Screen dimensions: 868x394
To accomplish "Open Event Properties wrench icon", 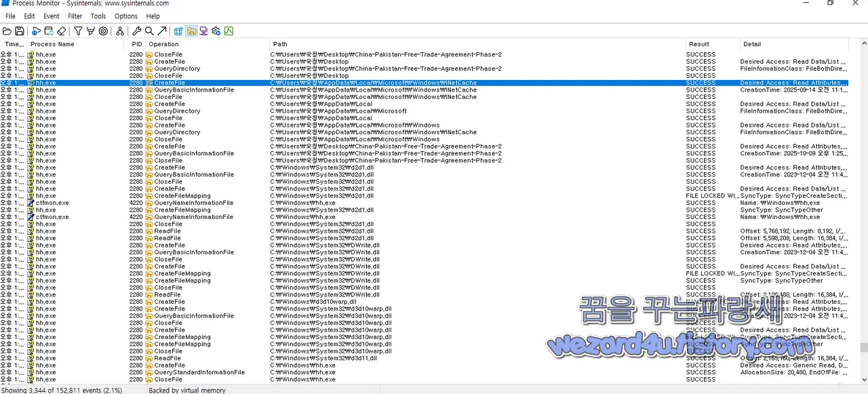I will click(136, 31).
